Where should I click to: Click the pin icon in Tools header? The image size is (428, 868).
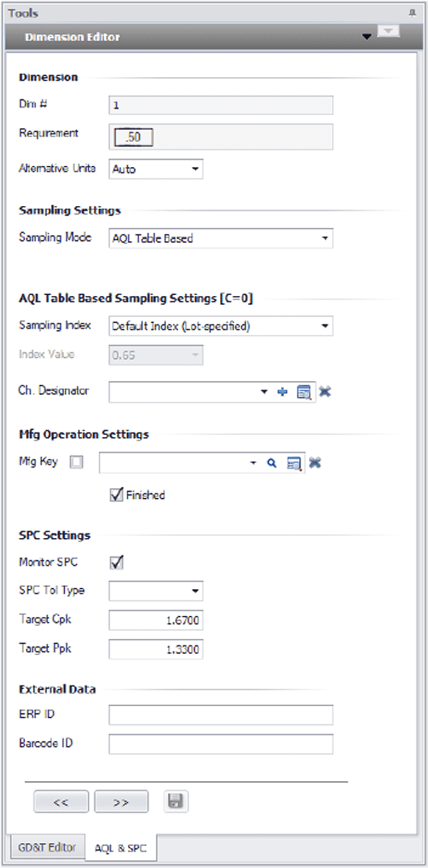(x=412, y=13)
